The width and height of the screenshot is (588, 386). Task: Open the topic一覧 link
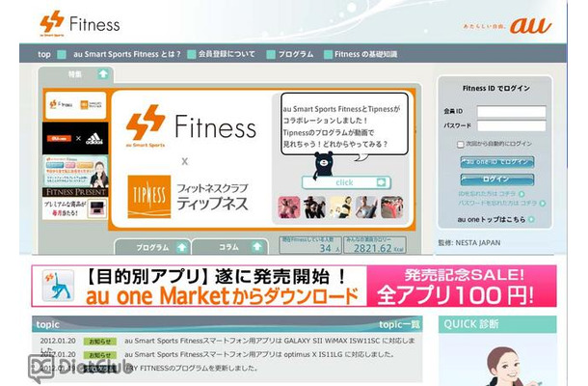399,324
